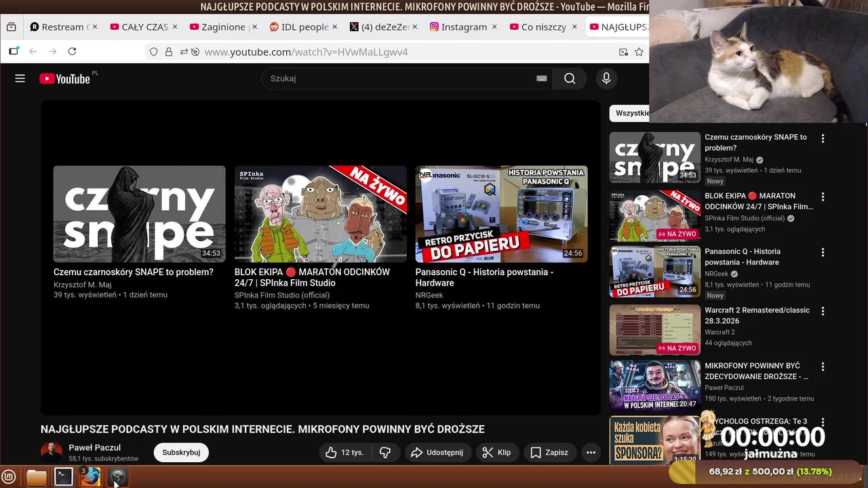Viewport: 868px width, 488px height.
Task: Open the terminal from the taskbar
Action: [64, 477]
